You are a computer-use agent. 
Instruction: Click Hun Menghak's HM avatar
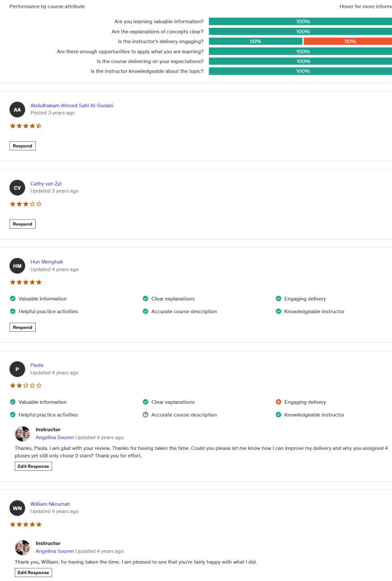tap(17, 266)
